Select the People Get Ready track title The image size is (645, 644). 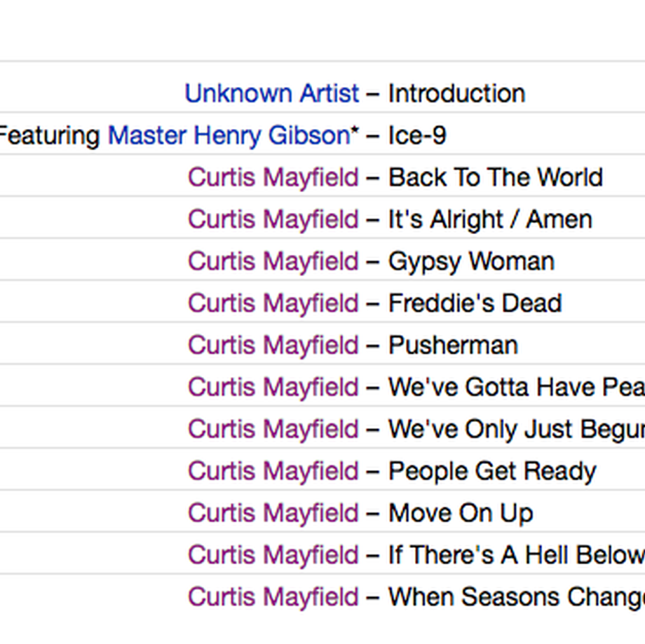click(x=492, y=472)
